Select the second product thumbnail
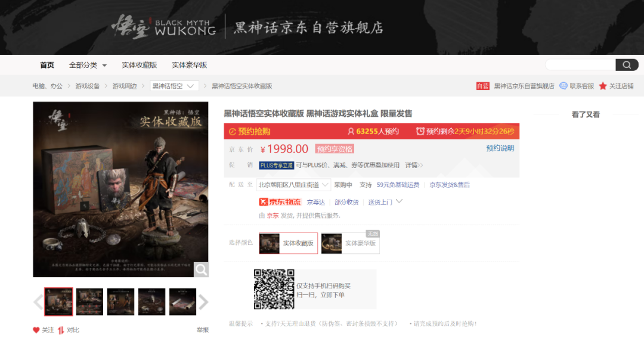Viewport: 644px width, 339px height. (x=89, y=301)
